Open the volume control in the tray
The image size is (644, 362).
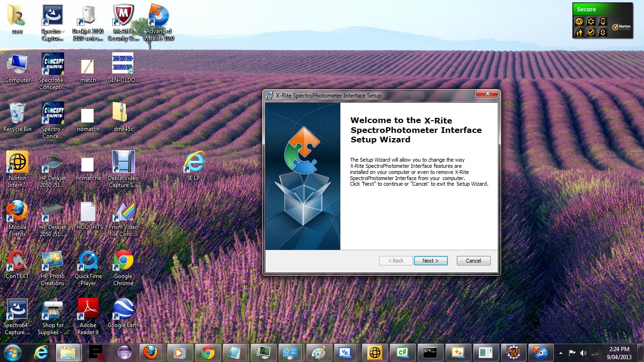coord(584,353)
